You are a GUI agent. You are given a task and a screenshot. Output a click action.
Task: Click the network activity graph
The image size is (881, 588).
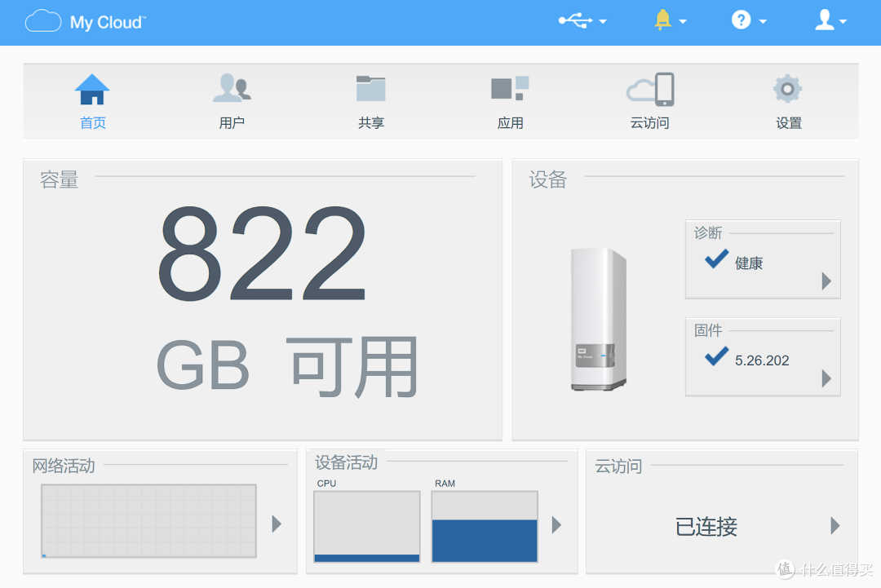click(x=149, y=521)
